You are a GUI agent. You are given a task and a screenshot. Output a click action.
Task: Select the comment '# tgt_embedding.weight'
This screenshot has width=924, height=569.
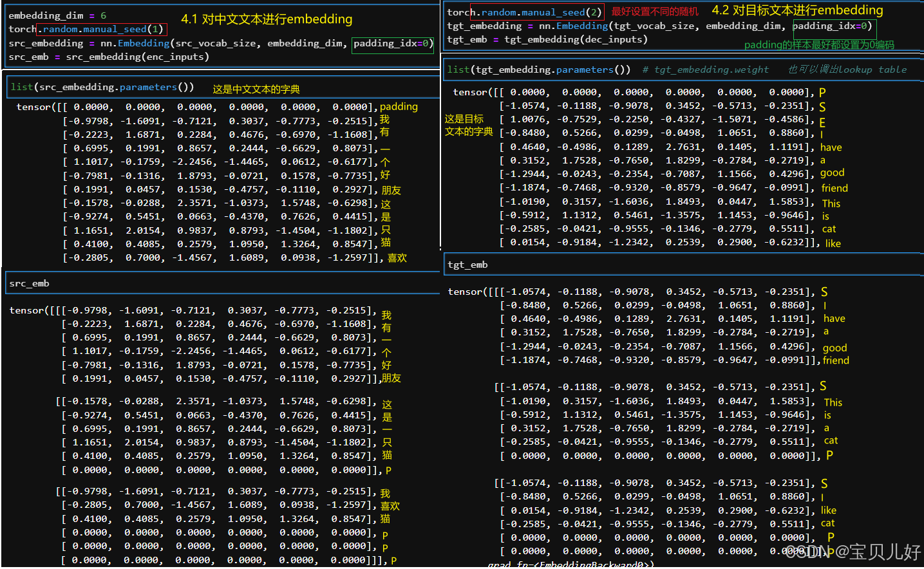pos(705,70)
